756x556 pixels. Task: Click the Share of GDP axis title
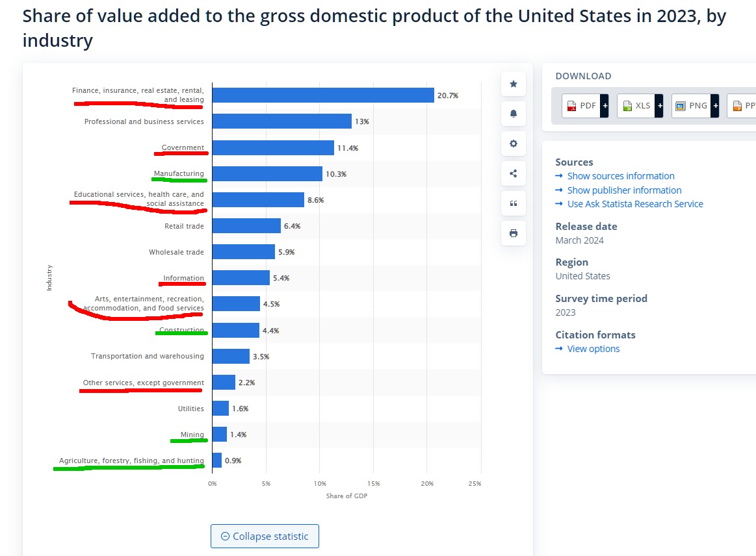click(346, 496)
